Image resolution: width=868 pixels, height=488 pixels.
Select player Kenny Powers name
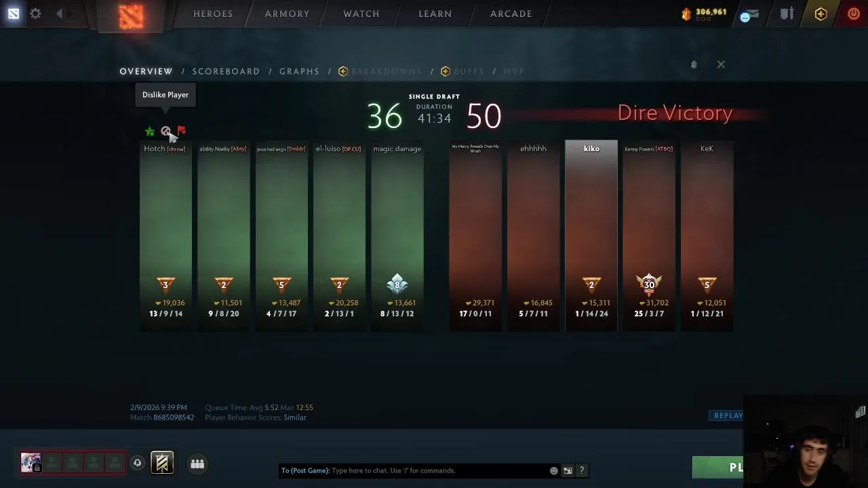click(x=648, y=149)
